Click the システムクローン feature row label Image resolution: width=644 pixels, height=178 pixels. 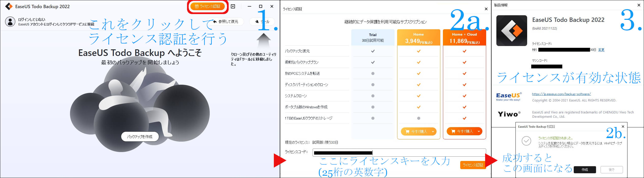pyautogui.click(x=296, y=96)
